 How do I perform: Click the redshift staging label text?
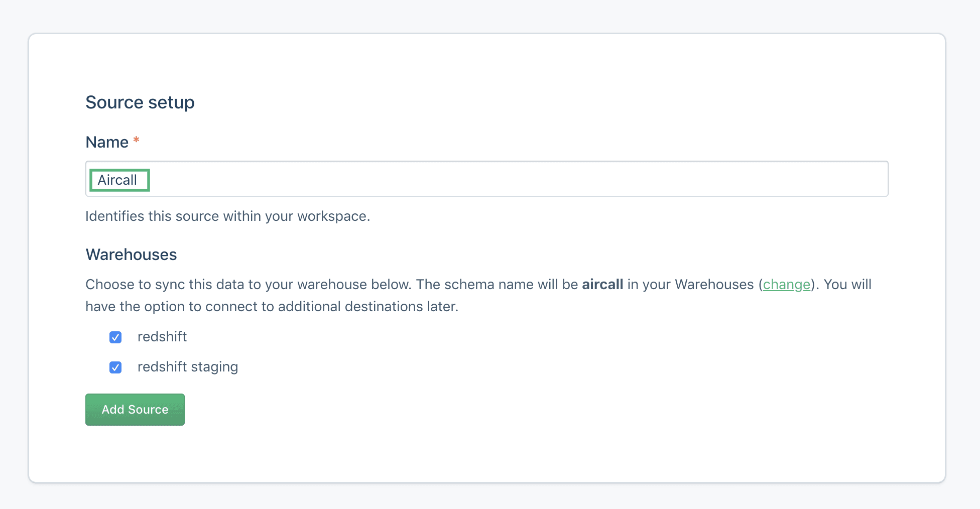188,366
